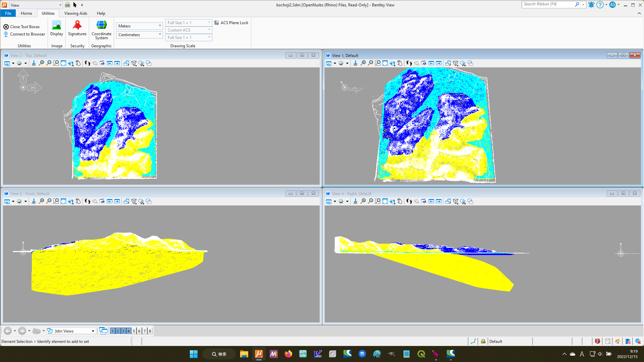Image resolution: width=644 pixels, height=362 pixels.
Task: Open Windows Start menu
Action: pyautogui.click(x=194, y=354)
